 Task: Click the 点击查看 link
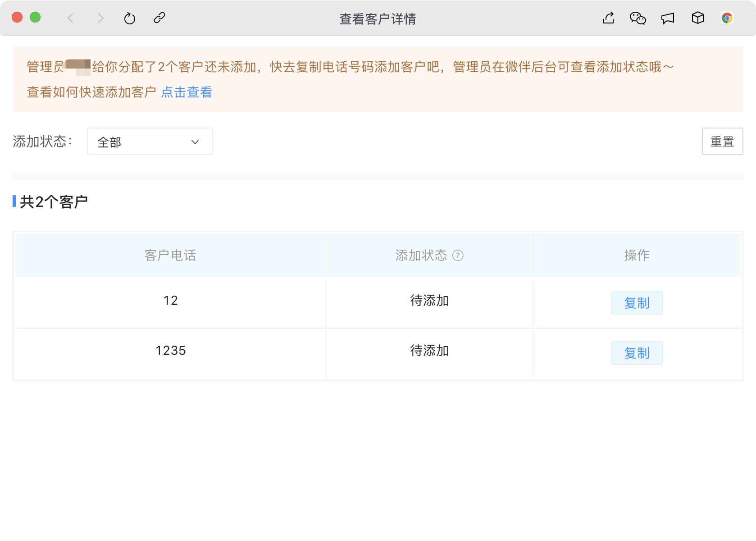click(x=187, y=92)
